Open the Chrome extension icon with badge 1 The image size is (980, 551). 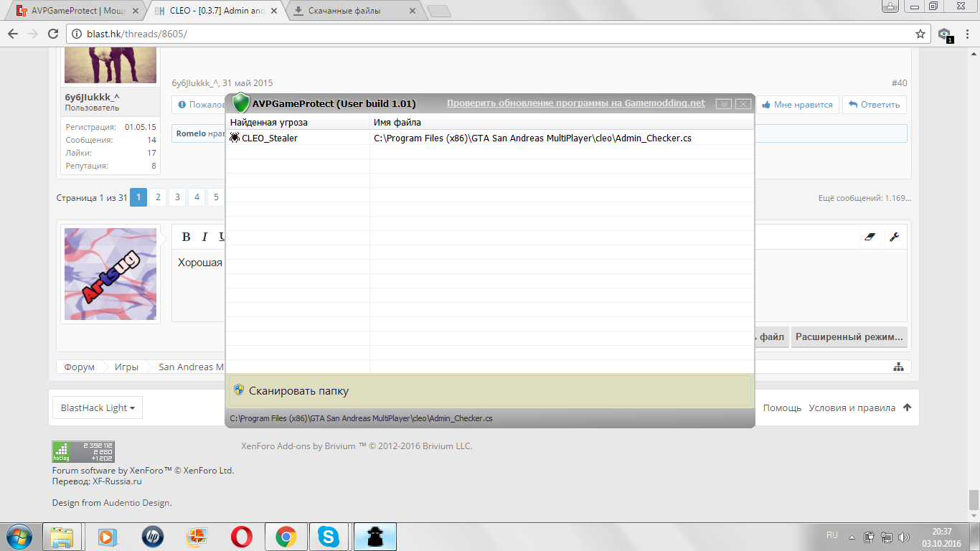coord(945,34)
